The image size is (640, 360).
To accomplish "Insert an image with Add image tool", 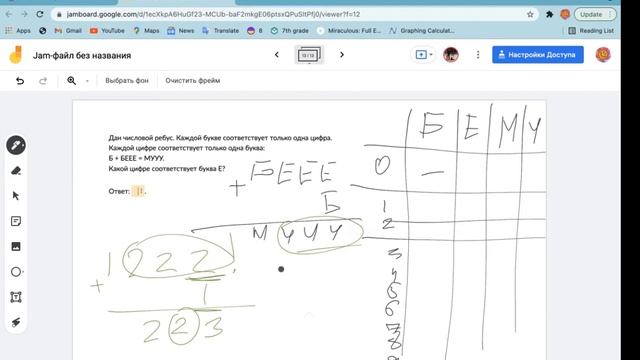I will [x=16, y=247].
